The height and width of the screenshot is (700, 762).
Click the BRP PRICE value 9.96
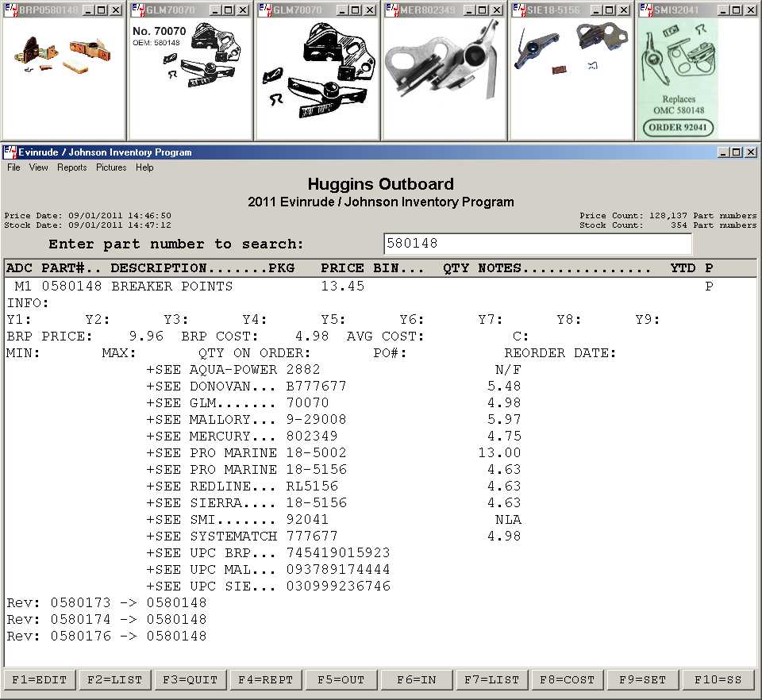pyautogui.click(x=146, y=337)
